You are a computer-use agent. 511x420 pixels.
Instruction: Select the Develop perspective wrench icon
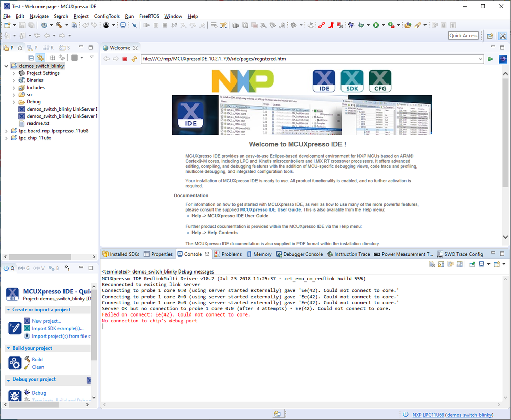[x=502, y=36]
